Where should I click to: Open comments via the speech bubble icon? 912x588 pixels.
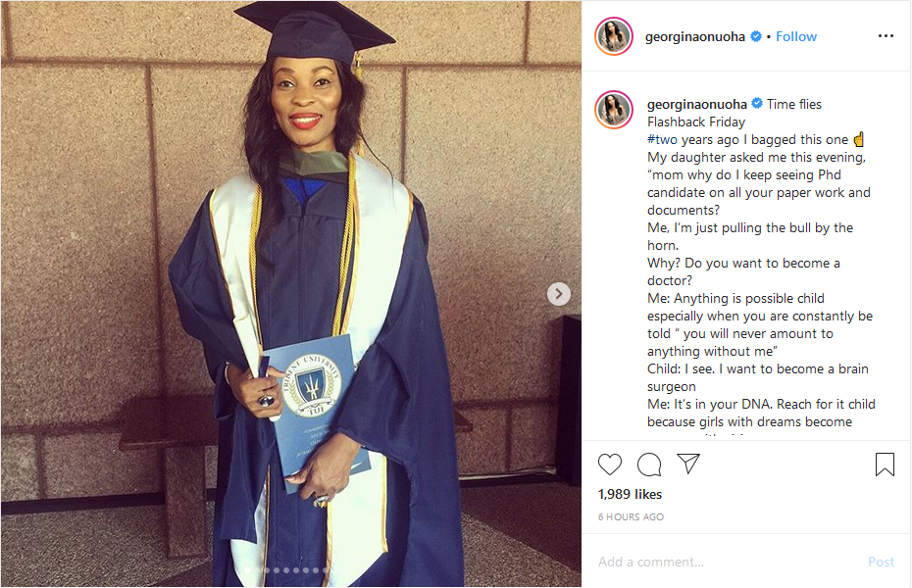(x=649, y=465)
